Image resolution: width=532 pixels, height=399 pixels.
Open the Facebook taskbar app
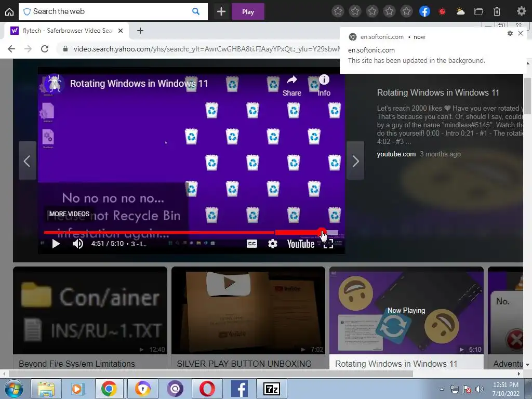point(240,389)
